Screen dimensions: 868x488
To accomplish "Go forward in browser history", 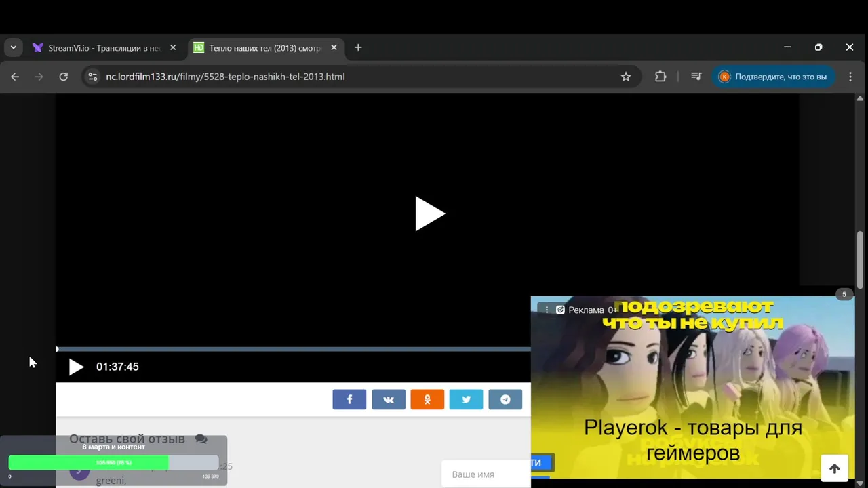I will 39,77.
